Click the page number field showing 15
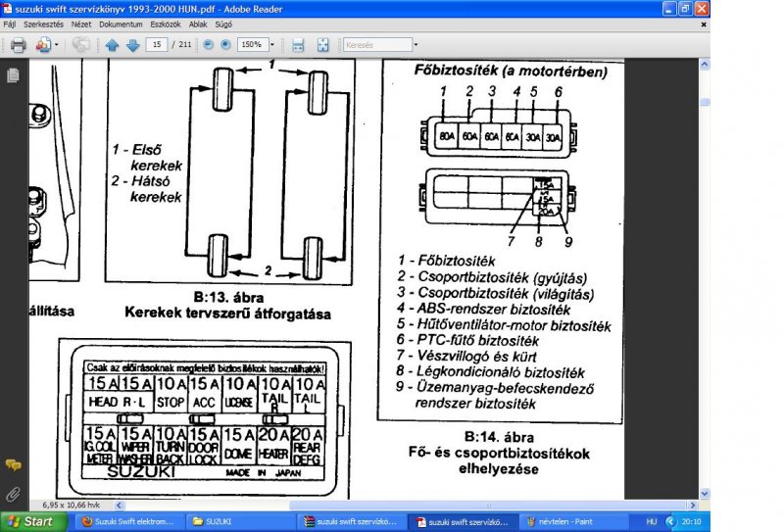Image resolution: width=784 pixels, height=532 pixels. click(157, 44)
